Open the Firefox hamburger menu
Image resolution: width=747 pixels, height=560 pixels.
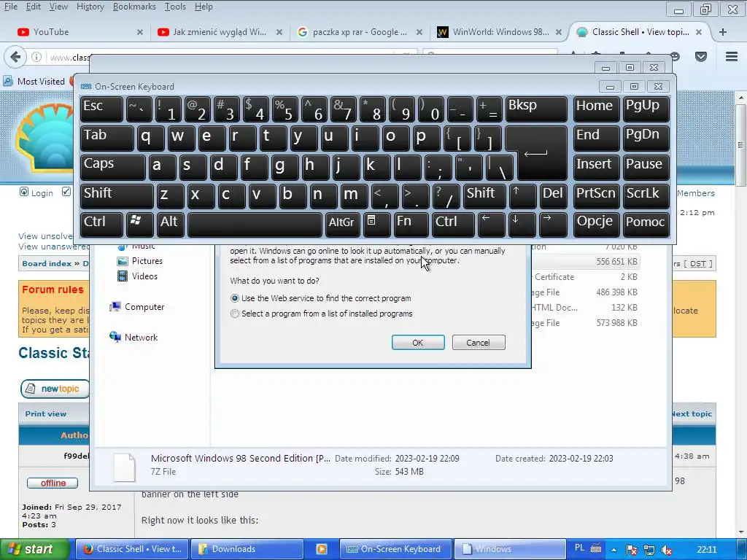(x=732, y=57)
